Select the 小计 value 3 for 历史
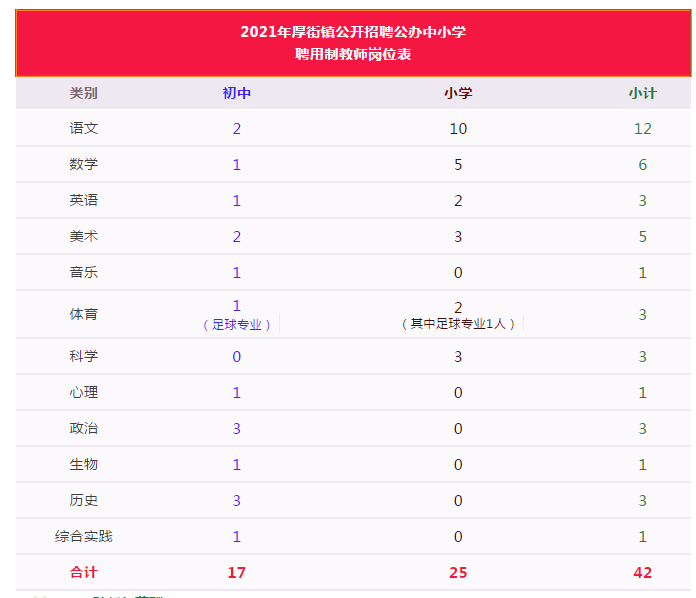 [642, 501]
